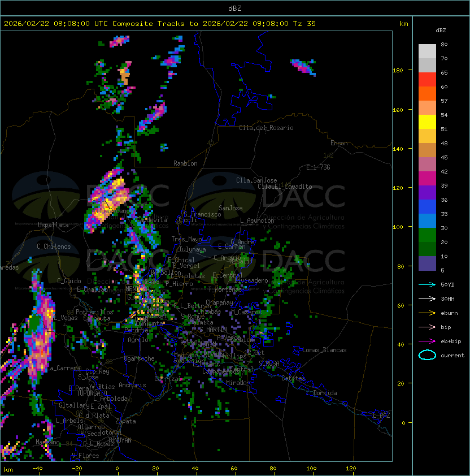Click the '140' tick on the right axis
The image size is (470, 476).
(398, 149)
